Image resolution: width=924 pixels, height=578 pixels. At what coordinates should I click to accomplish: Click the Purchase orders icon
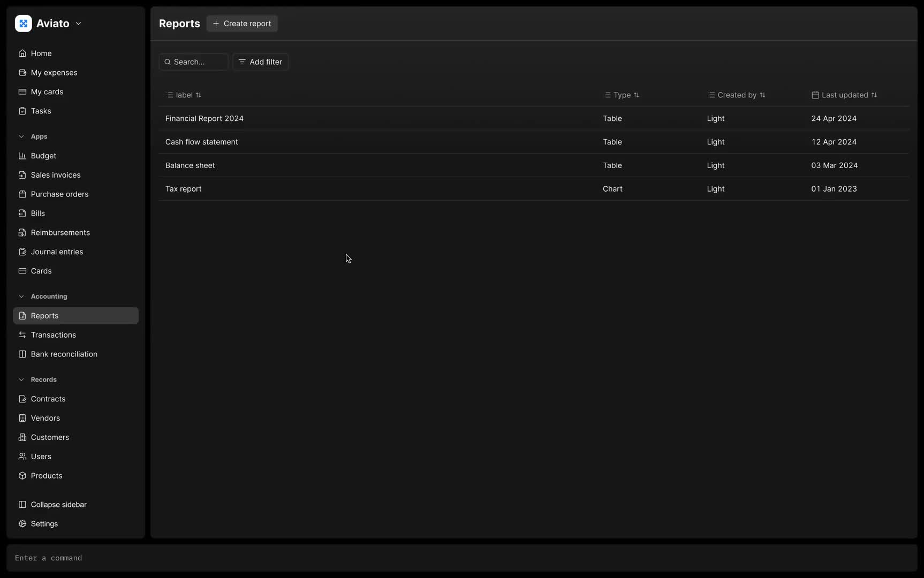click(x=22, y=194)
